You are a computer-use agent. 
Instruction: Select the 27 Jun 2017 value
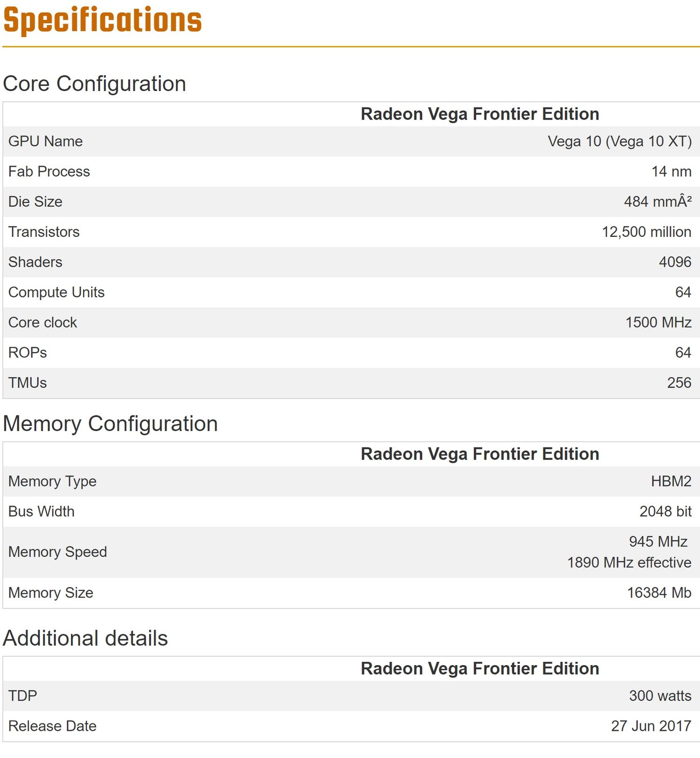(x=651, y=726)
